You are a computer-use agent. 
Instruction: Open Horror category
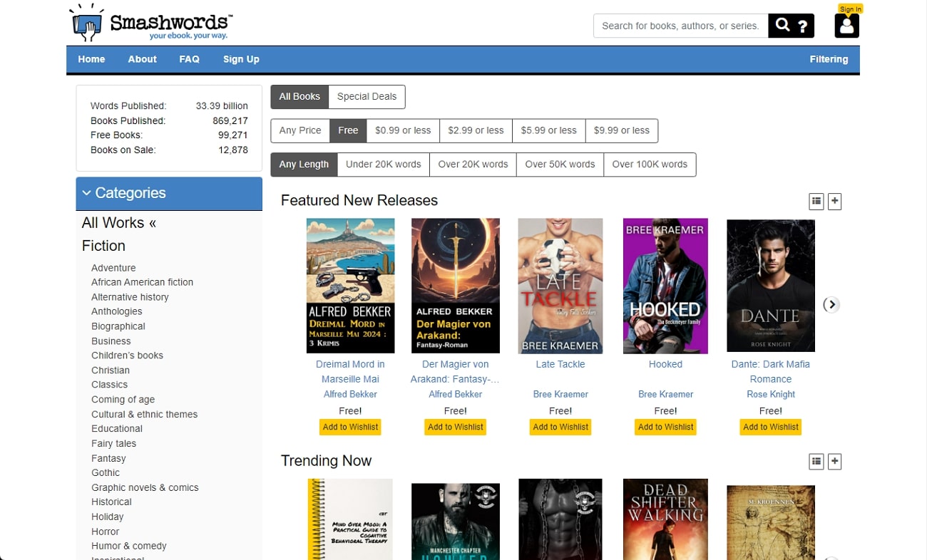(x=105, y=532)
